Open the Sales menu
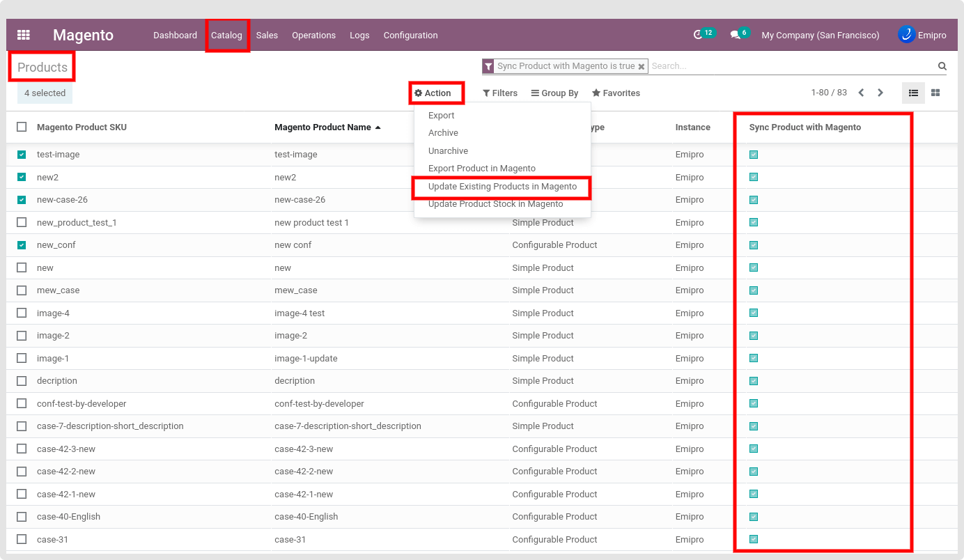Image resolution: width=964 pixels, height=560 pixels. 267,35
